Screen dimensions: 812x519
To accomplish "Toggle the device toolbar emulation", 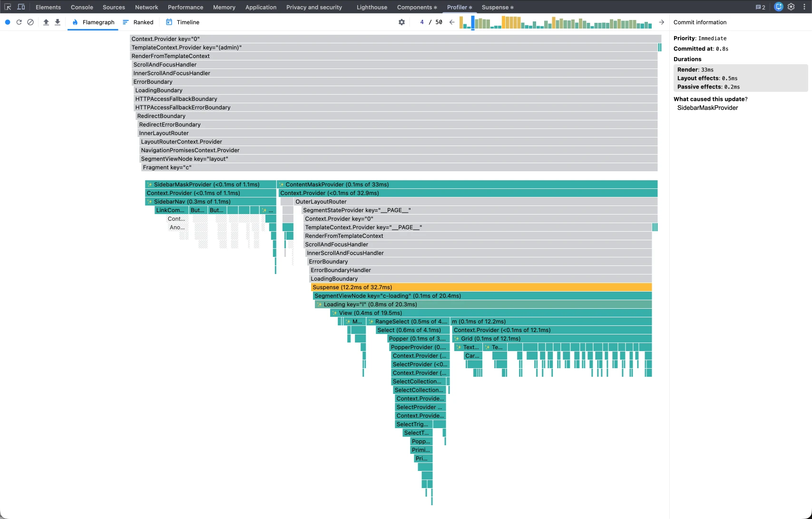I will coord(21,7).
